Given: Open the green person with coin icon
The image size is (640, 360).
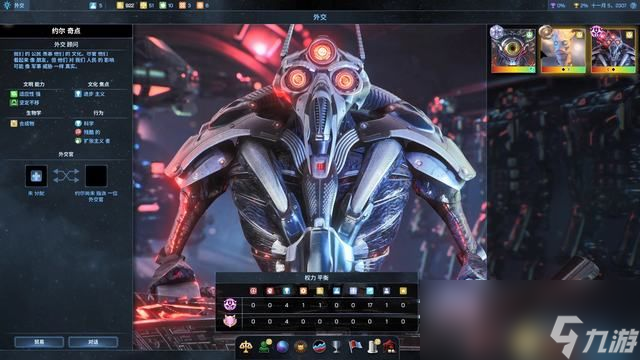Looking at the screenshot, I should (x=265, y=346).
